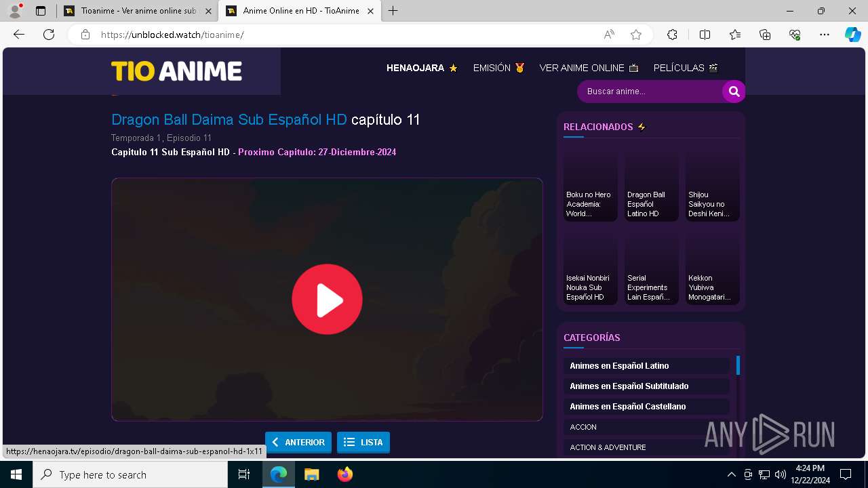
Task: Open the taskbar clock and date
Action: pyautogui.click(x=810, y=474)
